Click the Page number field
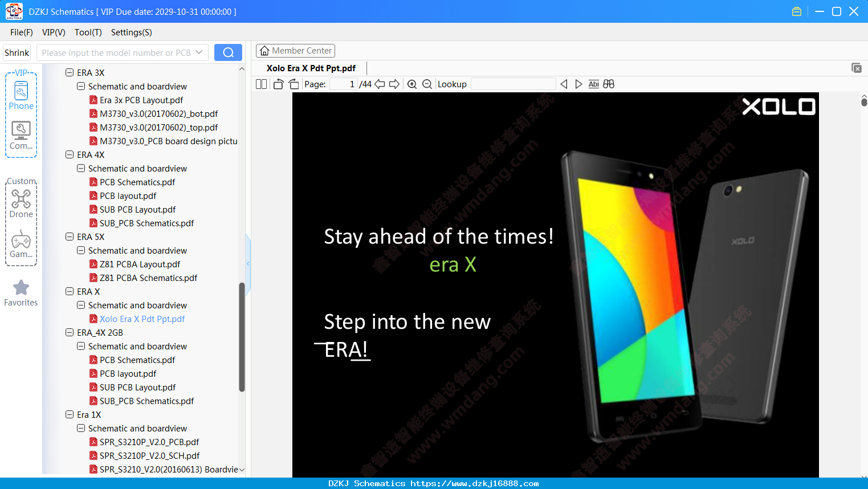 pyautogui.click(x=344, y=84)
